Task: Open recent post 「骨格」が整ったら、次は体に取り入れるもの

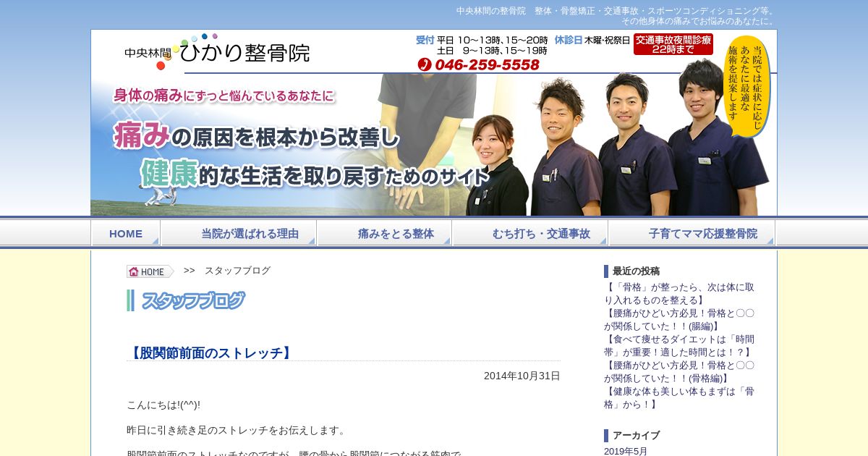Action: pyautogui.click(x=679, y=293)
